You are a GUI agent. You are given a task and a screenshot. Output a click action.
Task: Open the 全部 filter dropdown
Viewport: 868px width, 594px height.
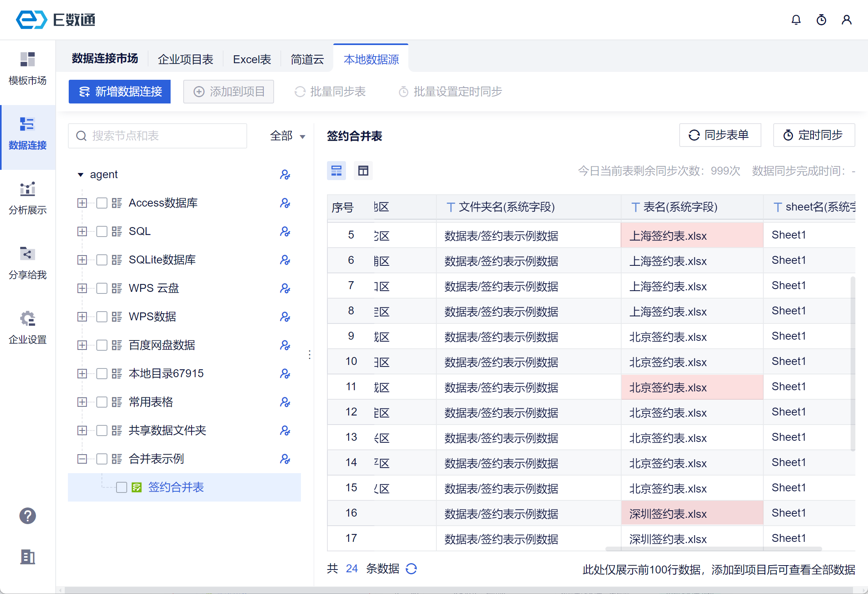(287, 136)
